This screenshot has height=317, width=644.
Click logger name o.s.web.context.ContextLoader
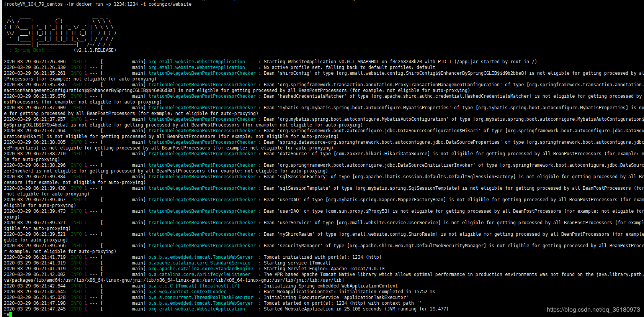coord(187,292)
